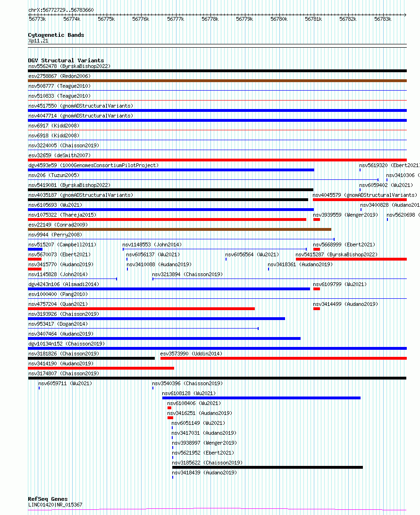Click nsv953417 (Dogan2014) label
Image resolution: width=420 pixels, height=515 pixels.
click(x=58, y=324)
